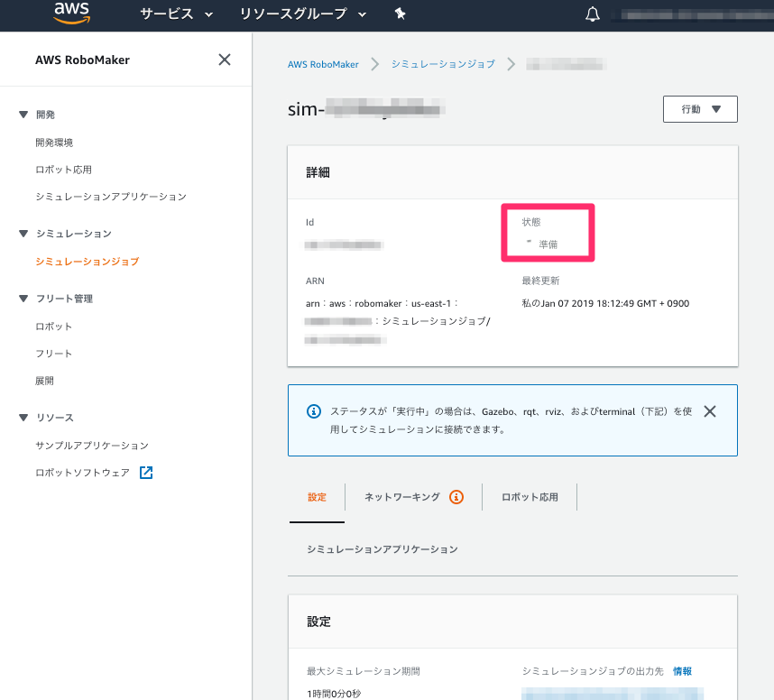Click the info icon next to ネットワーキング tab
This screenshot has height=700, width=774.
(x=456, y=496)
